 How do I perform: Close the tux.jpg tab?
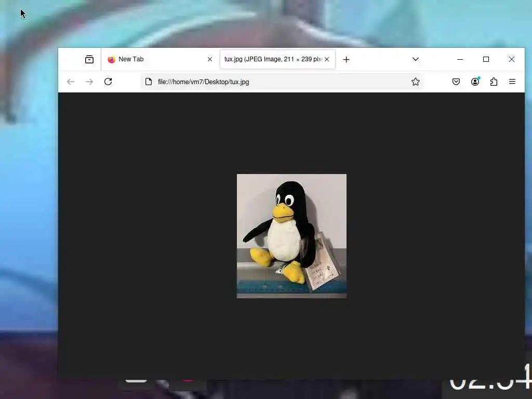pyautogui.click(x=327, y=59)
